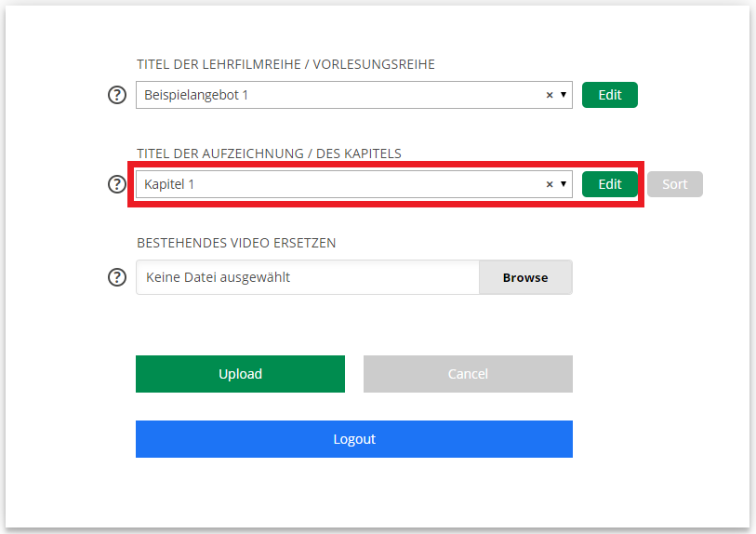Open the Beispielangebot 1 combo box

point(335,95)
